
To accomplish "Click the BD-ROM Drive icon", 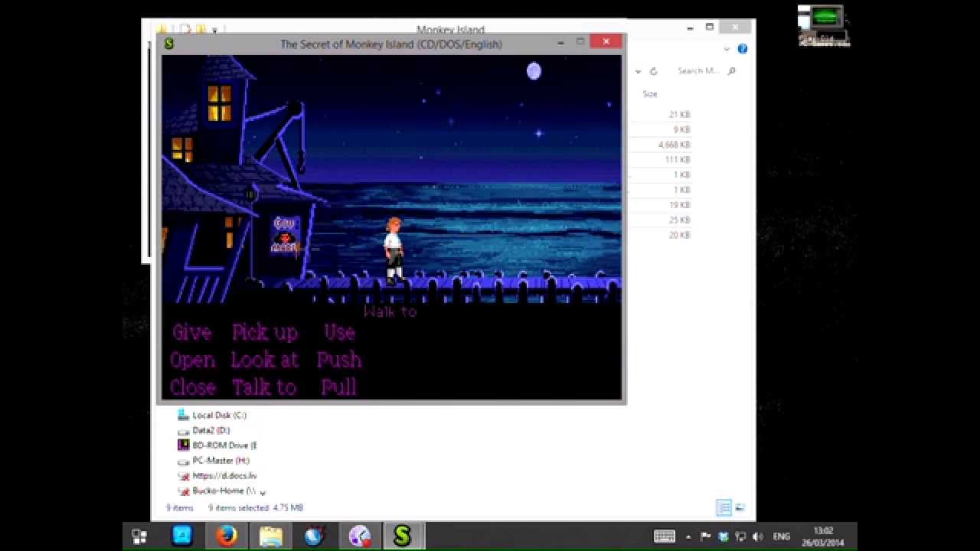I will (x=183, y=445).
